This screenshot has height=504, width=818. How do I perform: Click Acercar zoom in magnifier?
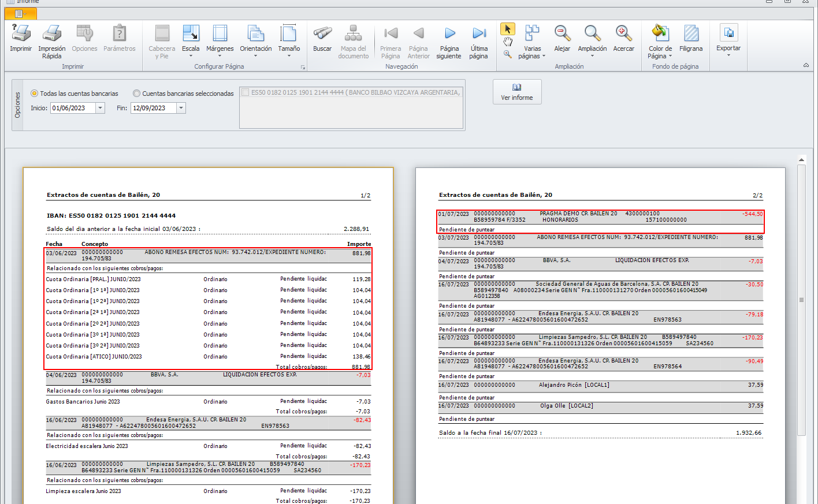pos(623,35)
